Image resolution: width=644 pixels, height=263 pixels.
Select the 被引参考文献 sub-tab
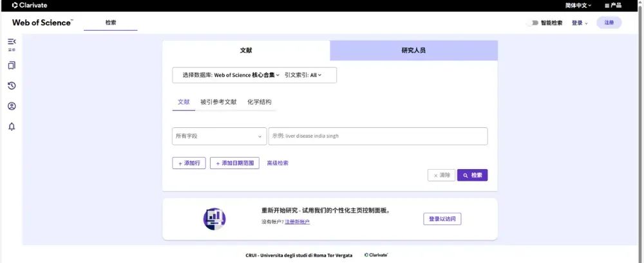(218, 102)
